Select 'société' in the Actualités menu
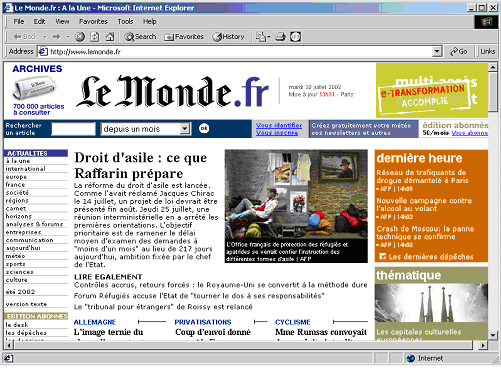Image resolution: width=501 pixels, height=377 pixels. click(x=17, y=193)
